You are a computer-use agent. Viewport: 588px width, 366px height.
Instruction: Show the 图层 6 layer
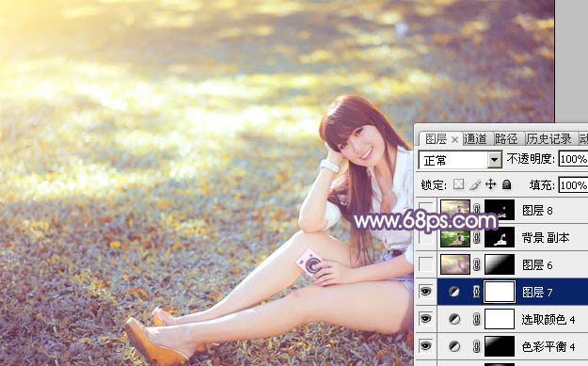(x=425, y=264)
